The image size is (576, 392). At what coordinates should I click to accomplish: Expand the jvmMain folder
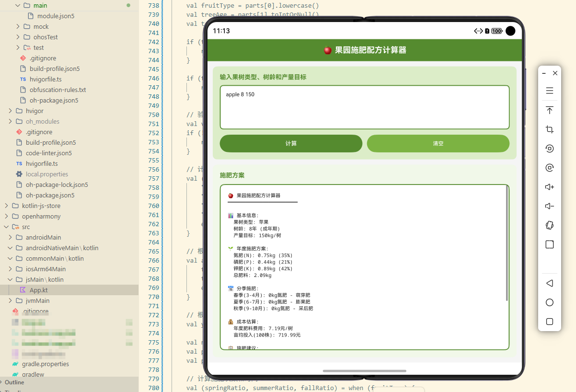[x=10, y=300]
